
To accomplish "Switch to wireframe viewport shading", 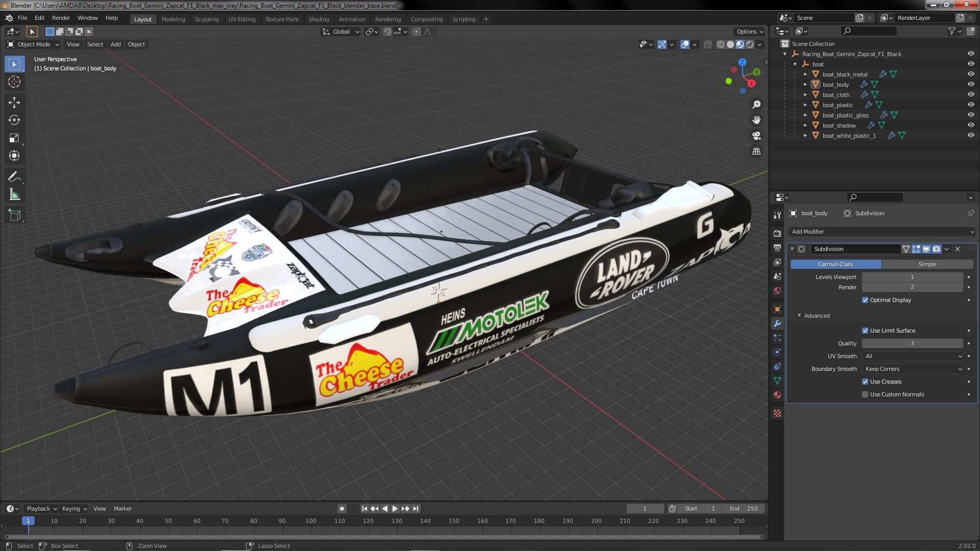I will 721,44.
